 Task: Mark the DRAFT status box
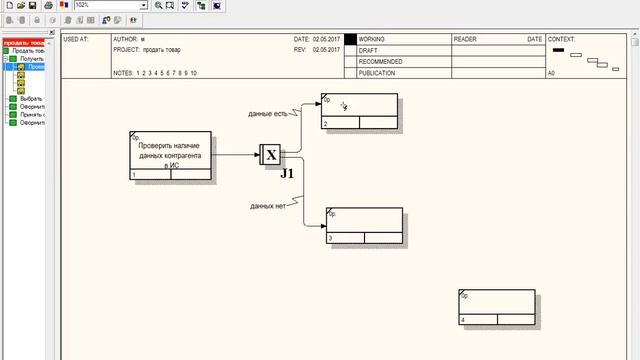350,51
